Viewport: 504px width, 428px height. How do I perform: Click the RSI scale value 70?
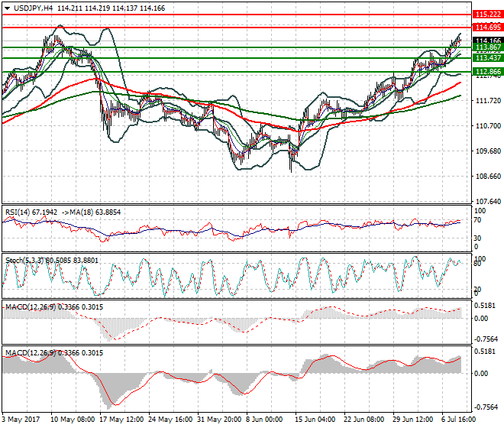(477, 220)
